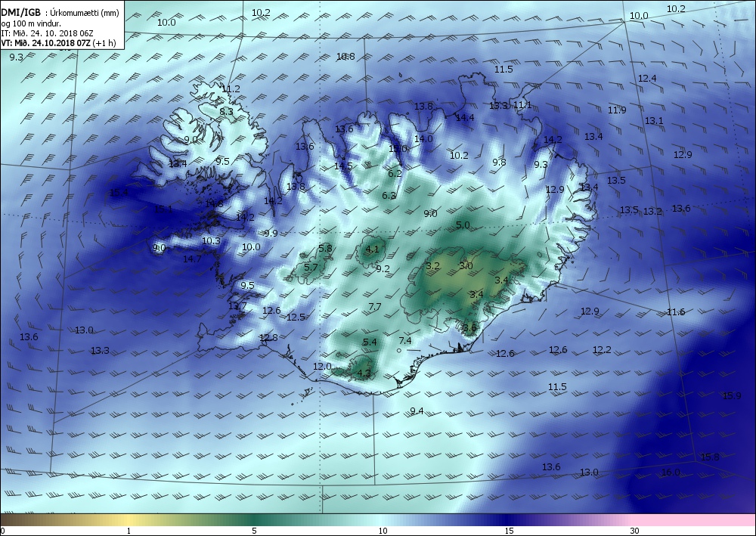The image size is (756, 536).
Task: Click the 13.1 value on the map
Action: [x=654, y=120]
